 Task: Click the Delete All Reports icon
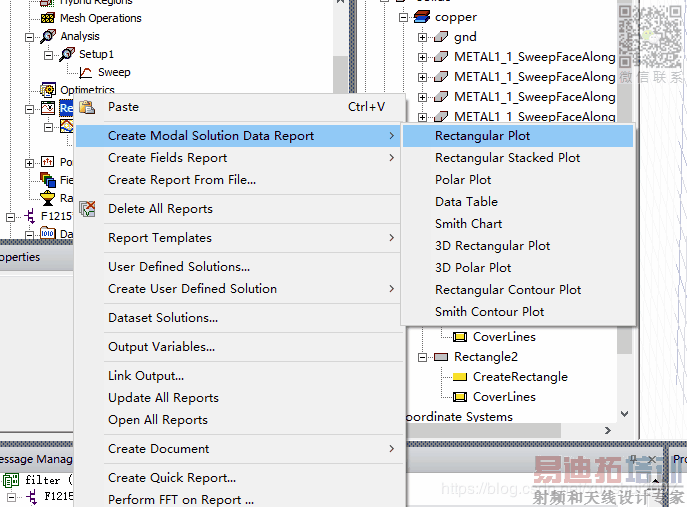(87, 209)
